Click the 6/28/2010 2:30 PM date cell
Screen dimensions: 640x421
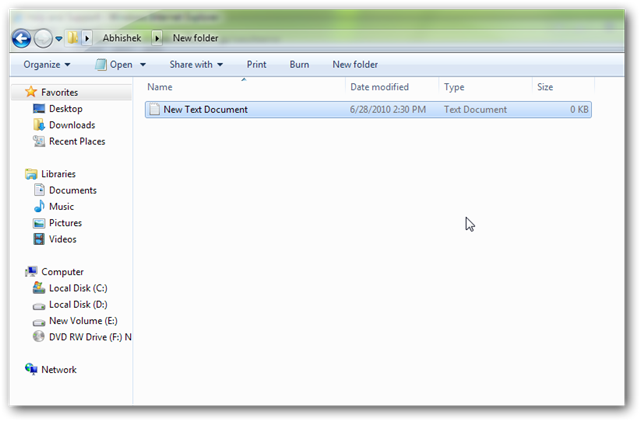(388, 109)
